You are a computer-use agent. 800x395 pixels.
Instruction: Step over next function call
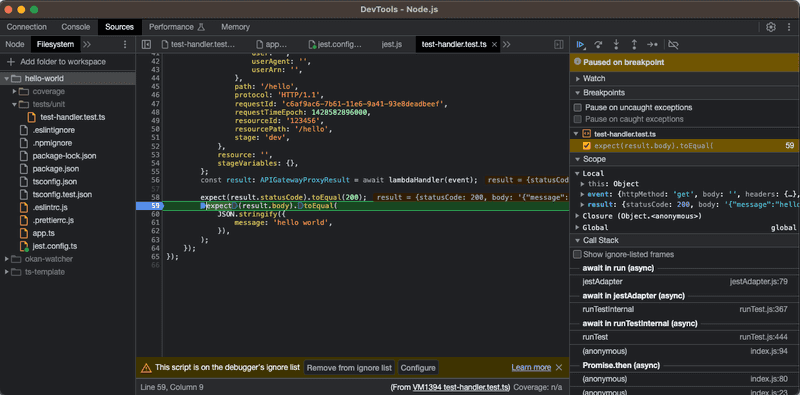click(598, 45)
